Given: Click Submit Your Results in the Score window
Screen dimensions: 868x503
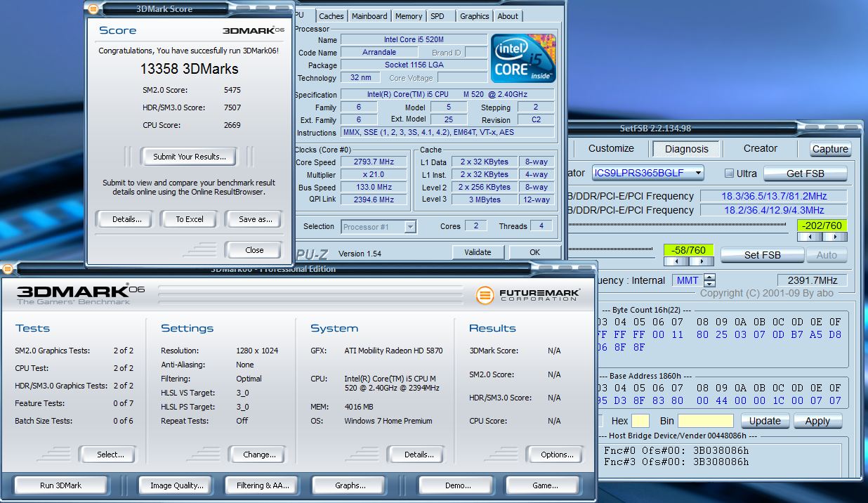Looking at the screenshot, I should click(190, 157).
